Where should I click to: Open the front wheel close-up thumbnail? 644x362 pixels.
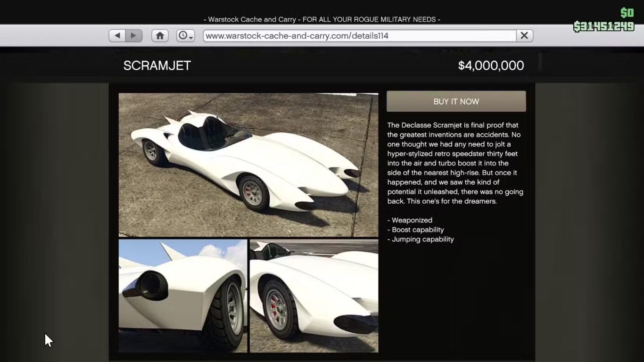point(314,296)
